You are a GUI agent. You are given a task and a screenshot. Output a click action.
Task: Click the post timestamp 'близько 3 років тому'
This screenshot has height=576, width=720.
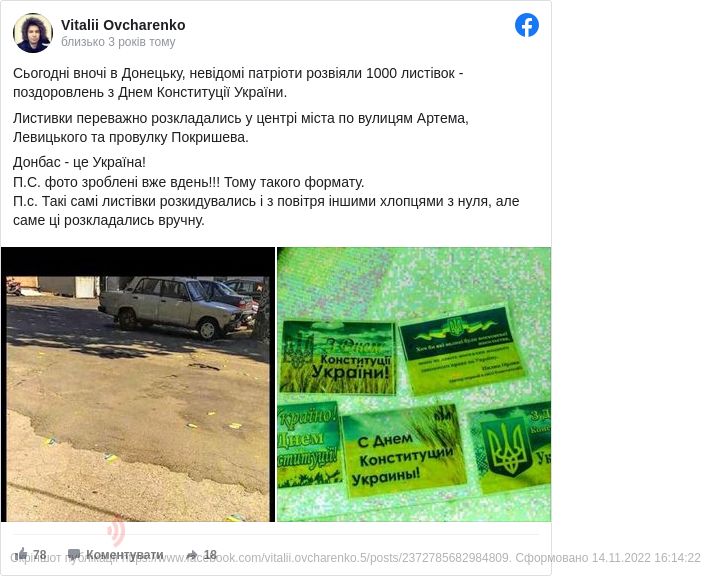click(x=118, y=42)
